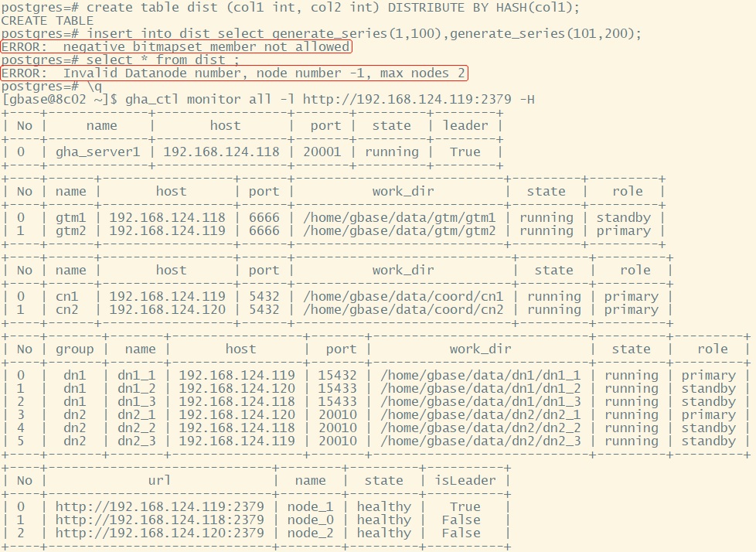The width and height of the screenshot is (756, 552).
Task: Select the gha_server1 name cell
Action: 98,152
